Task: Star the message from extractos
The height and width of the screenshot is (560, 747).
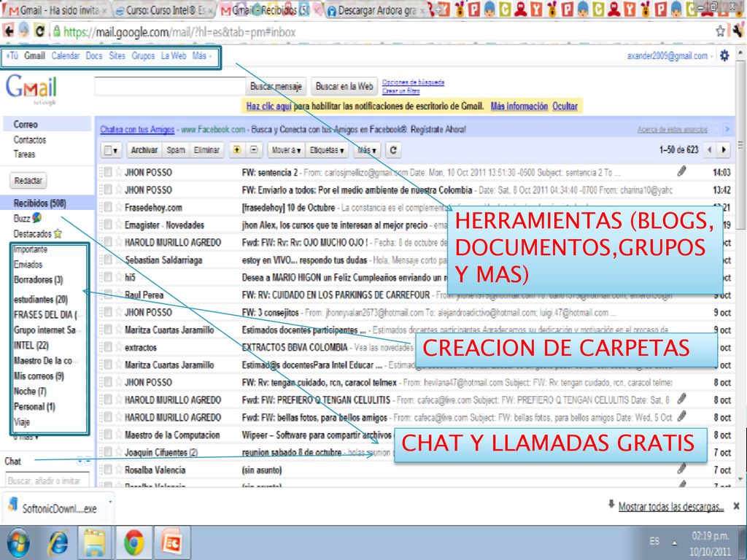Action: (119, 346)
